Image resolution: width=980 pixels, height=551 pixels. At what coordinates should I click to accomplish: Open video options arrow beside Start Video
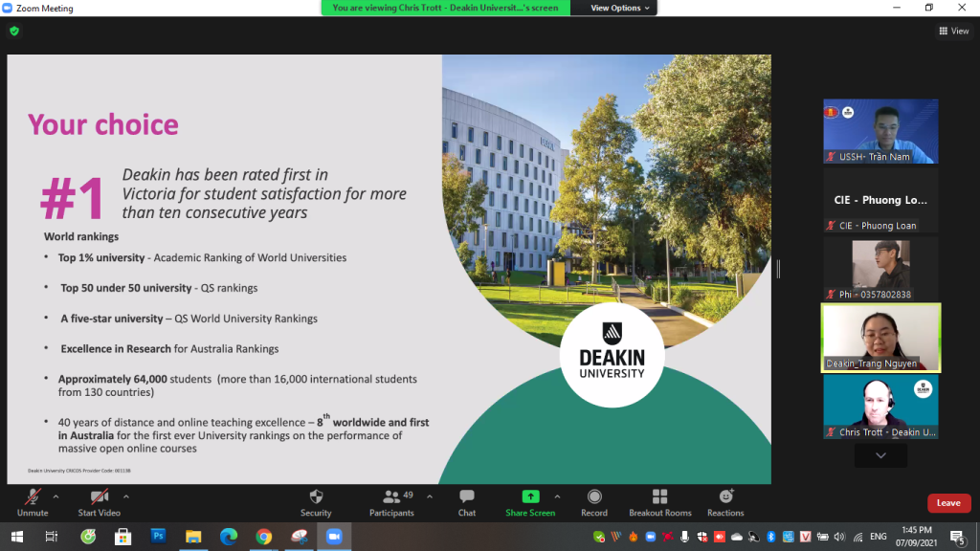point(125,497)
